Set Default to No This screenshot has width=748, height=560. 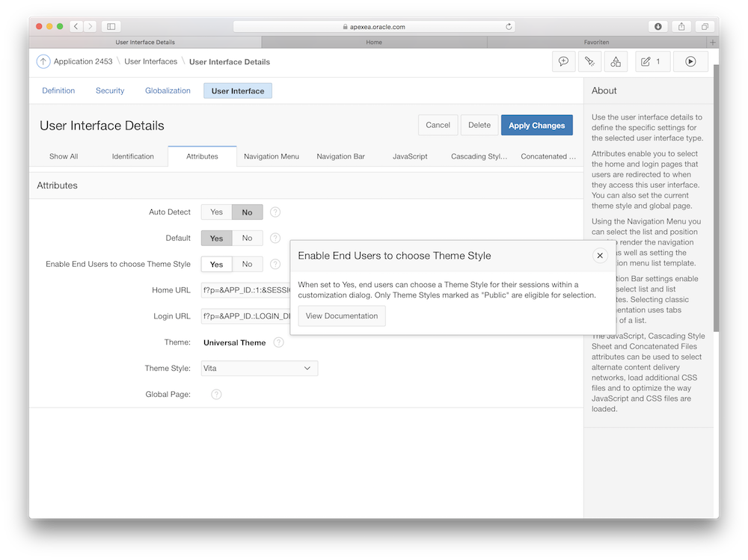(247, 238)
